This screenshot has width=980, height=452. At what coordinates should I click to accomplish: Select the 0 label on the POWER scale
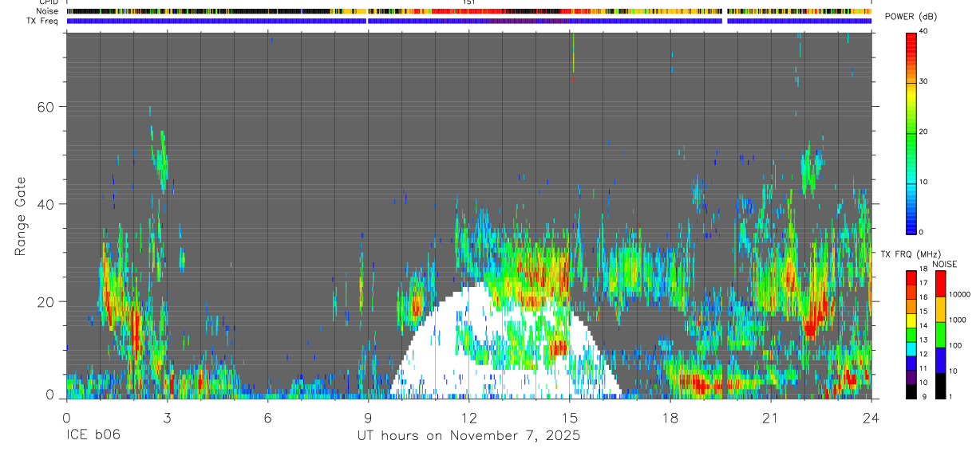[922, 232]
